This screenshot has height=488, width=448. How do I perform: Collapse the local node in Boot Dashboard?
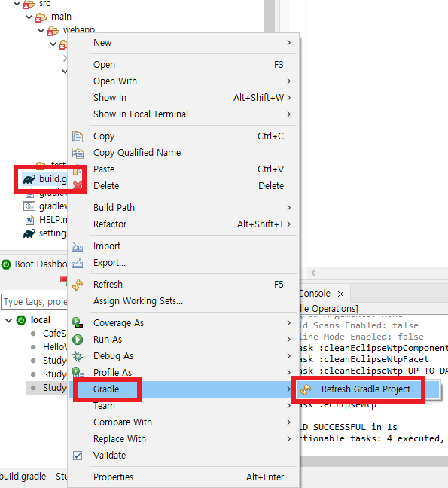point(9,320)
